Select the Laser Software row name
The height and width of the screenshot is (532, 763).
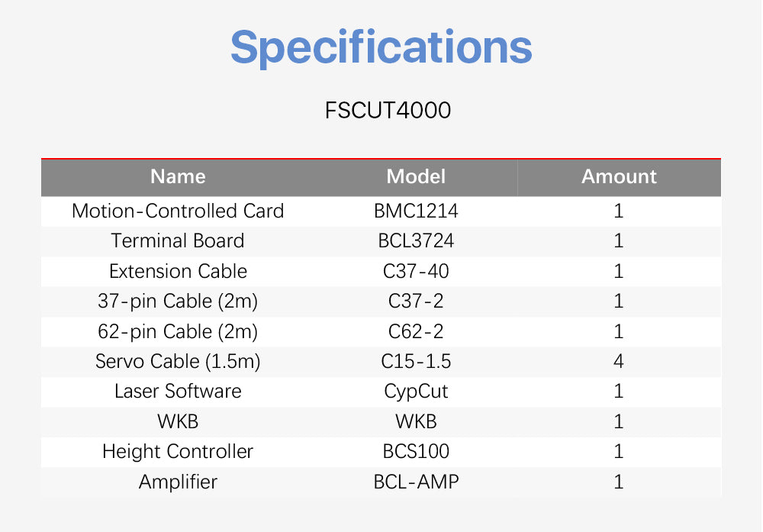click(178, 392)
